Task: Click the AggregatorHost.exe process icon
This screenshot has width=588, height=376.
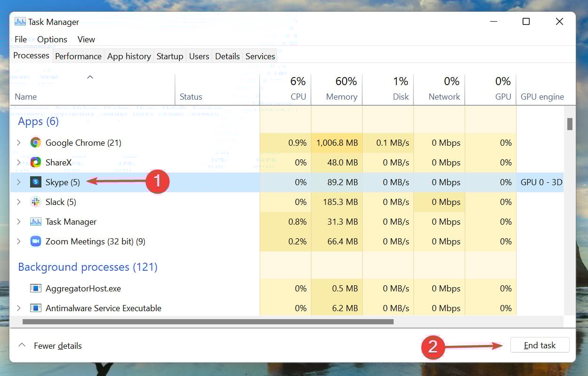Action: (x=35, y=289)
